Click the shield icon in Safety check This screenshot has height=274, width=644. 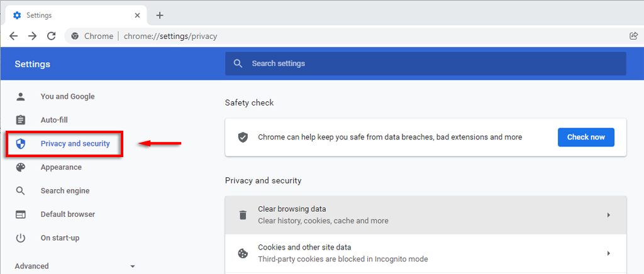(x=243, y=137)
